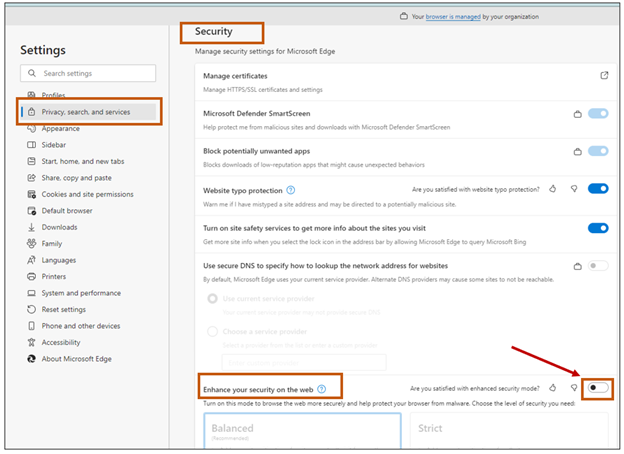The width and height of the screenshot is (624, 454).
Task: Toggle Microsoft Defender SmartScreen switch
Action: [598, 114]
